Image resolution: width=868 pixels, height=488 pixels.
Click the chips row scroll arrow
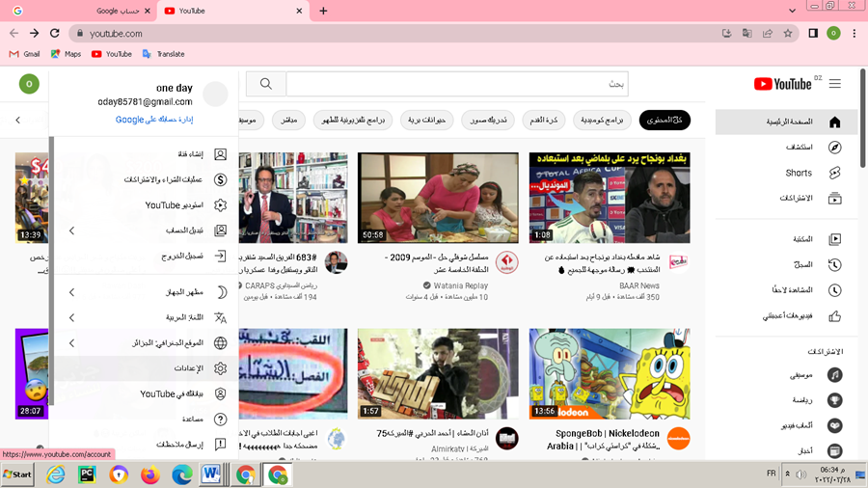pyautogui.click(x=17, y=120)
